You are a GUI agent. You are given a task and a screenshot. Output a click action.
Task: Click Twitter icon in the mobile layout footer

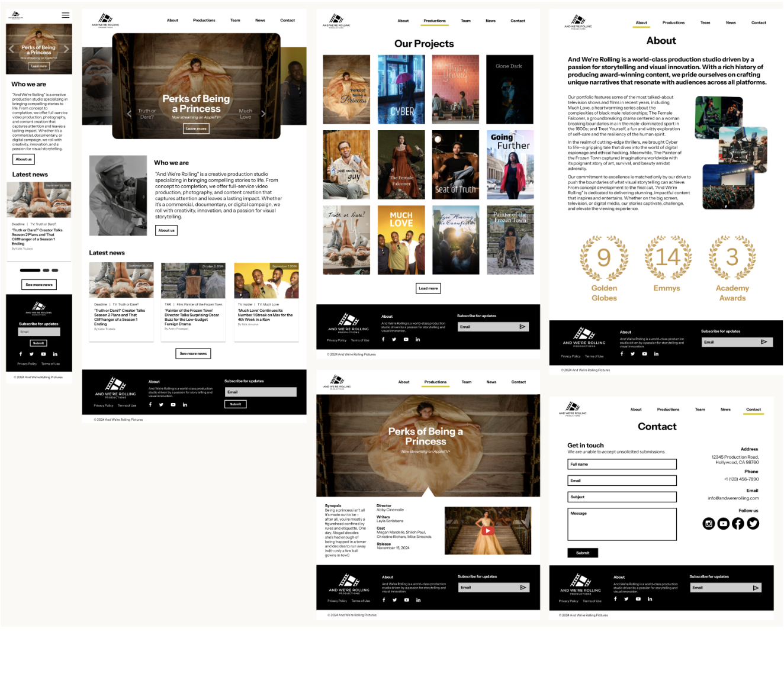pos(31,354)
